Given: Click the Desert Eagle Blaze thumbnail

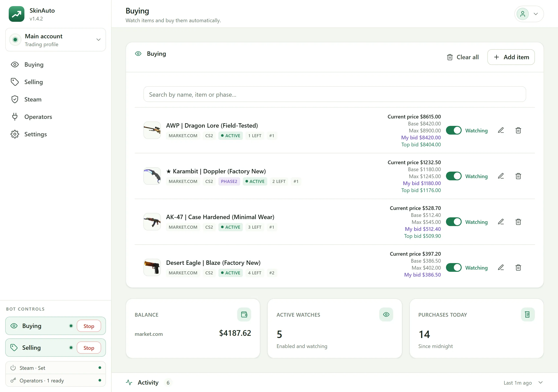Looking at the screenshot, I should [152, 267].
